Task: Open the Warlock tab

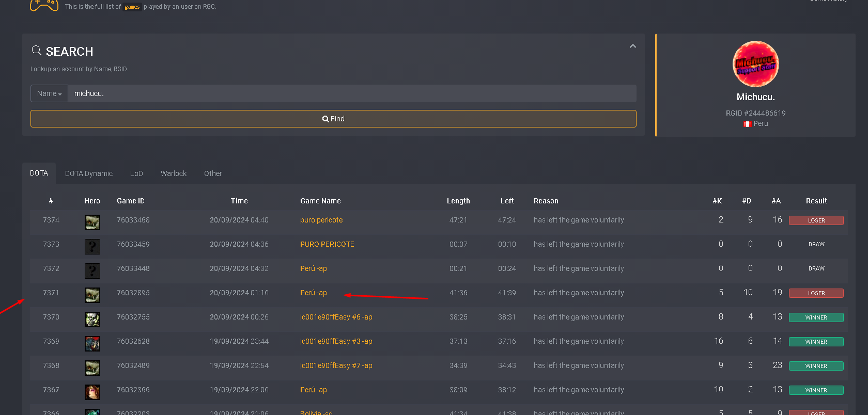Action: (x=174, y=173)
